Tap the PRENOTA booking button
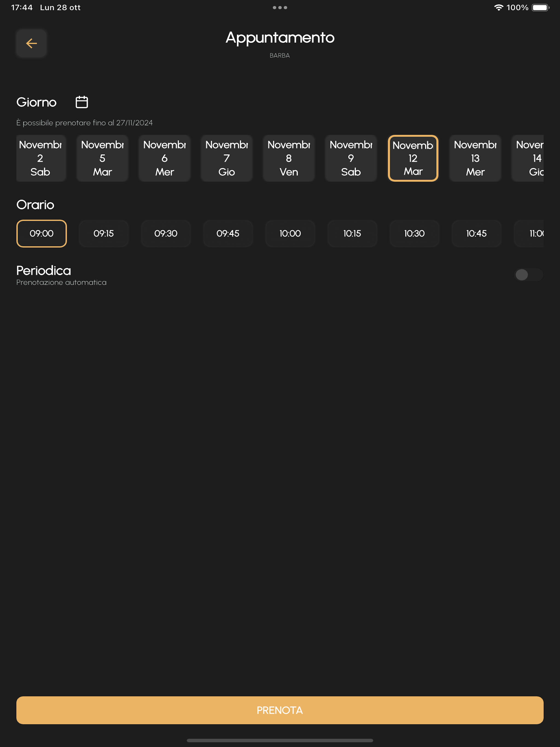Screen dimensions: 560x747 280,710
